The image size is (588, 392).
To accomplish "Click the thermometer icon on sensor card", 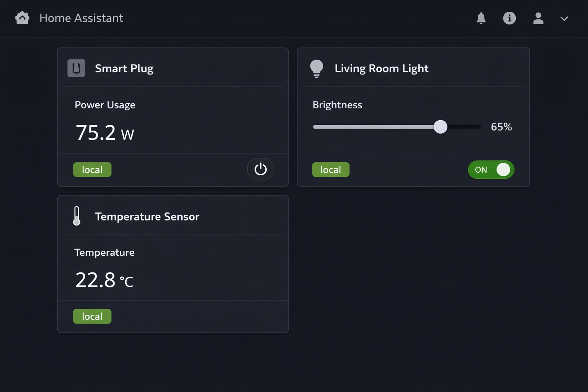I will (77, 216).
